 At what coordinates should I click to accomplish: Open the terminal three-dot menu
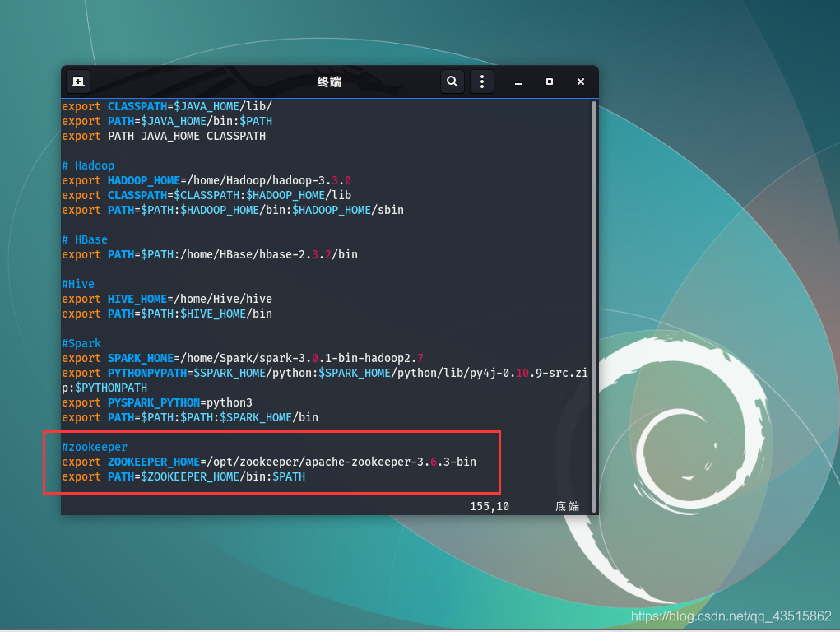point(482,81)
